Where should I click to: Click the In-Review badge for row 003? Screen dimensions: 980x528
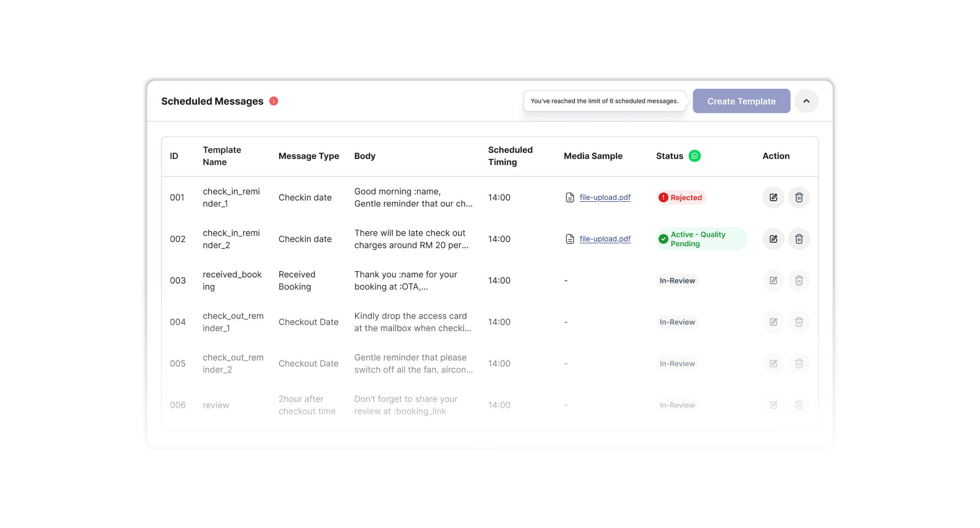pyautogui.click(x=677, y=280)
